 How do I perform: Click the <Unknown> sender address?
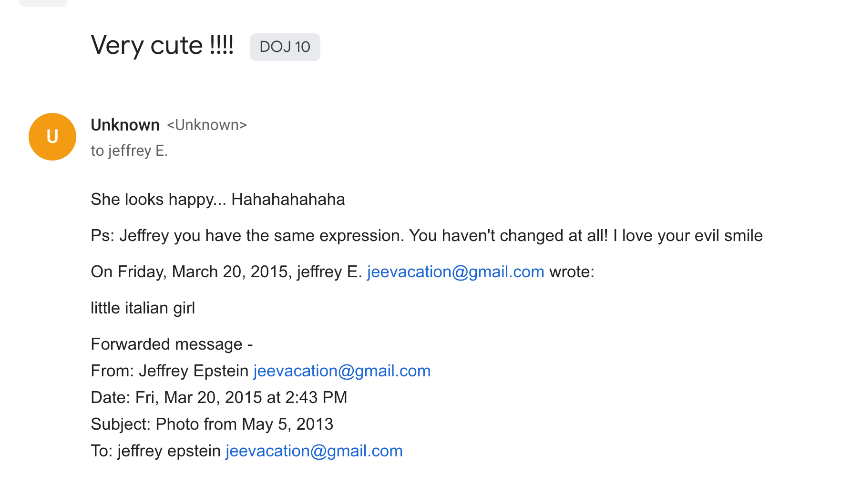click(206, 125)
